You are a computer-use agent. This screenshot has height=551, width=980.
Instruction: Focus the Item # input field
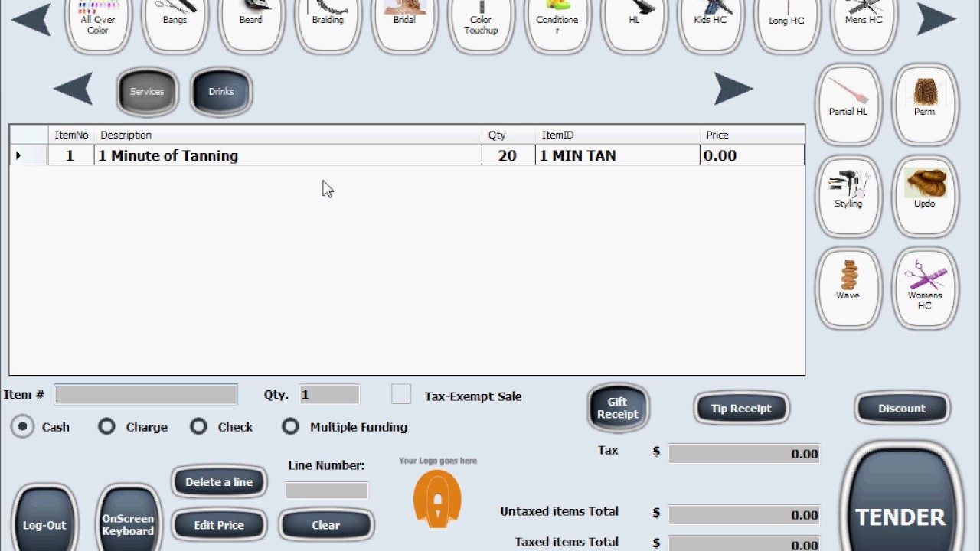(146, 394)
